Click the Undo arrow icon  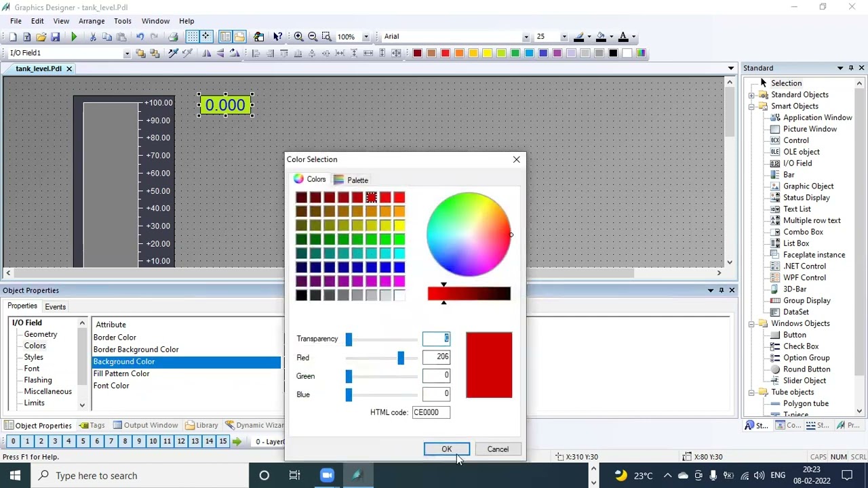click(140, 37)
